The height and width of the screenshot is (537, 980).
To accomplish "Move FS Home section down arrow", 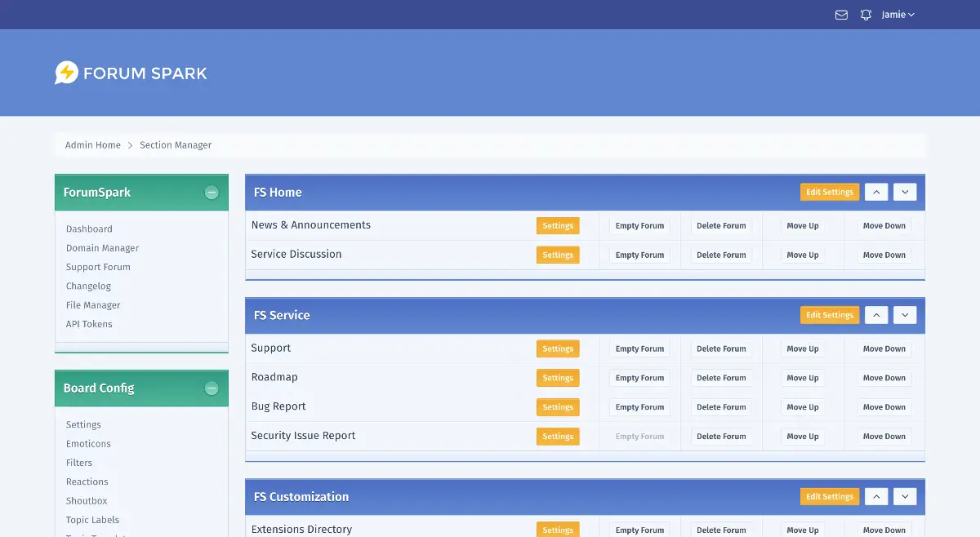I will coord(905,193).
